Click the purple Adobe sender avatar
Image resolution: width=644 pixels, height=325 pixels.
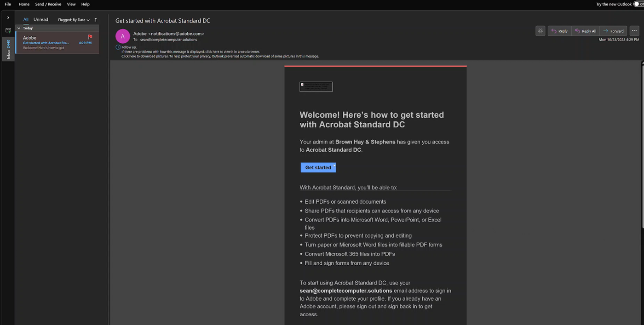122,36
